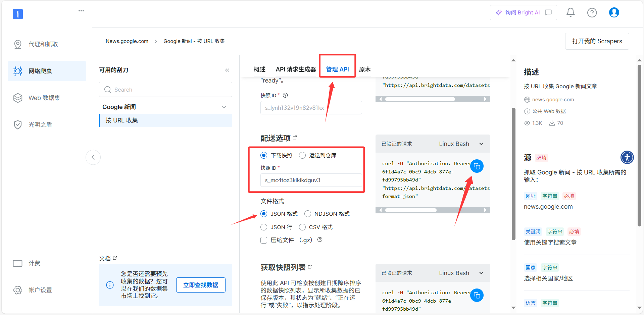Open the Linux Bash dropdown for 获取快照列表
This screenshot has height=315, width=644.
[x=461, y=273]
